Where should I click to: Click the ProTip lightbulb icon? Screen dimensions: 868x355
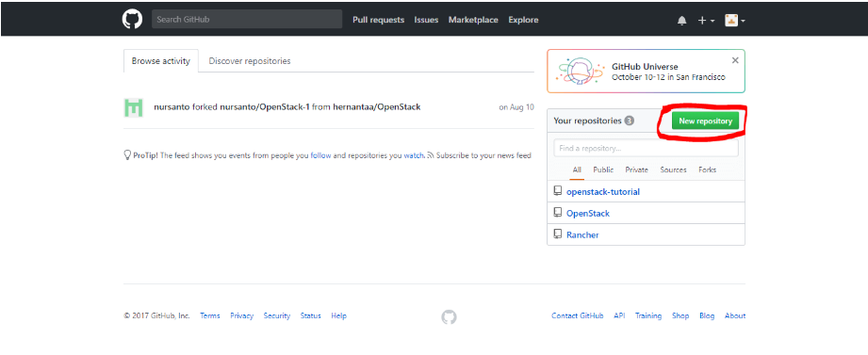[127, 155]
